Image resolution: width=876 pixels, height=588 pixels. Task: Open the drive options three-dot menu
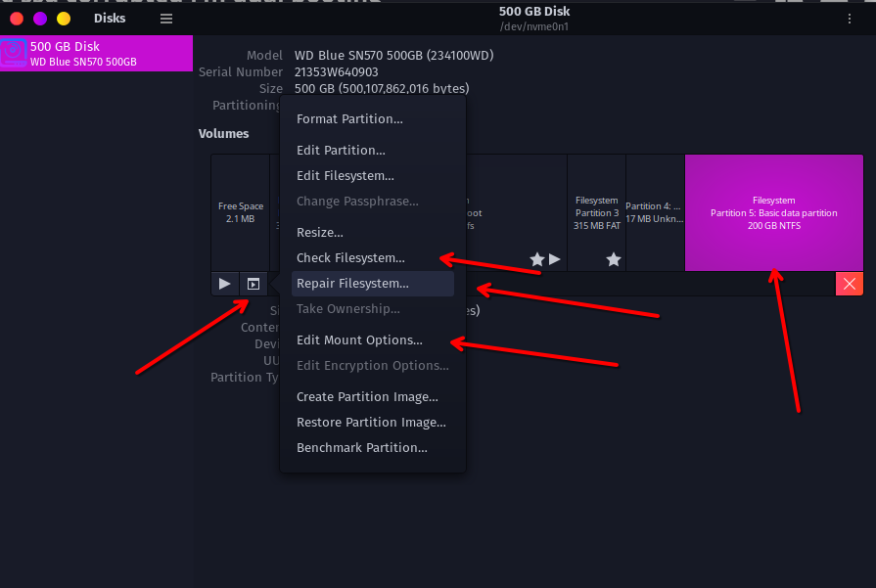point(850,19)
